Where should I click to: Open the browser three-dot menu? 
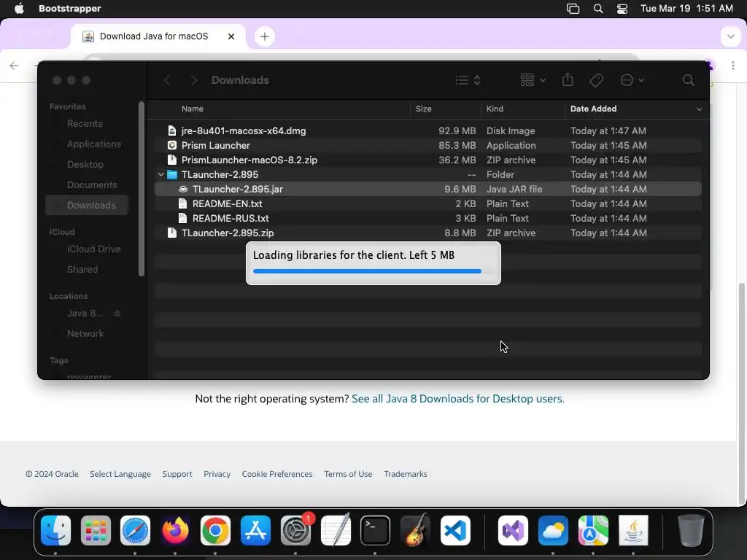coord(732,66)
